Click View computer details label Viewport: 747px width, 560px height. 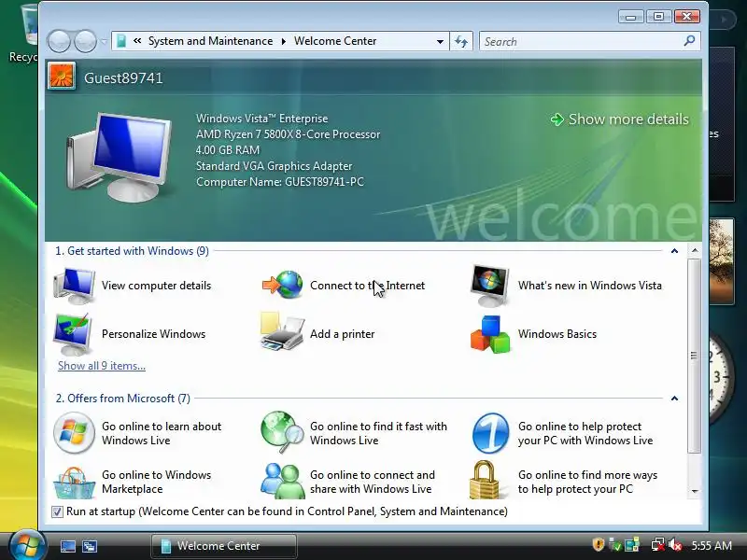pos(156,286)
